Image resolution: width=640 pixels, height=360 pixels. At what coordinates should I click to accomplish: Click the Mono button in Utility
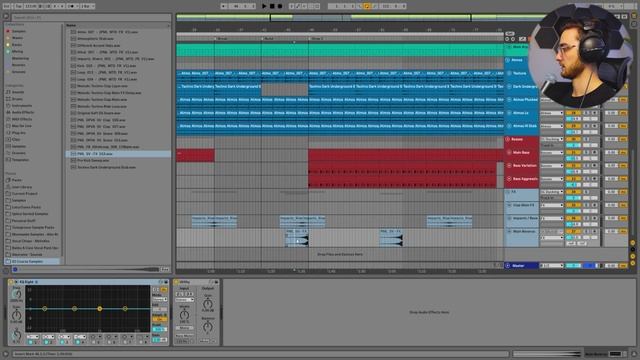pos(184,328)
